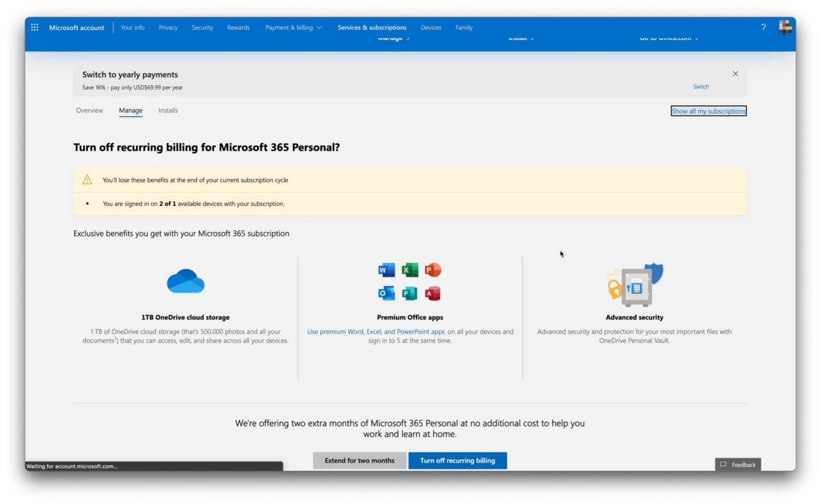Image resolution: width=821 pixels, height=504 pixels.
Task: Click the 'You'll lose these benefits' warning text
Action: point(196,180)
